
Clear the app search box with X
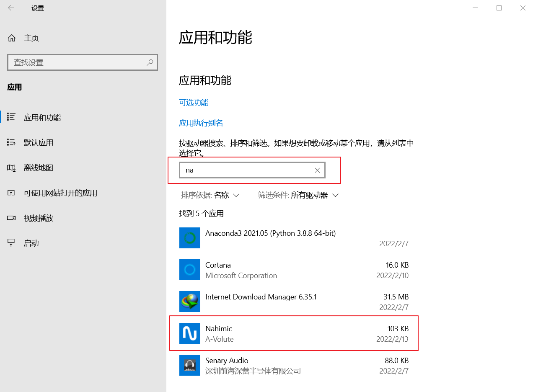click(x=317, y=170)
